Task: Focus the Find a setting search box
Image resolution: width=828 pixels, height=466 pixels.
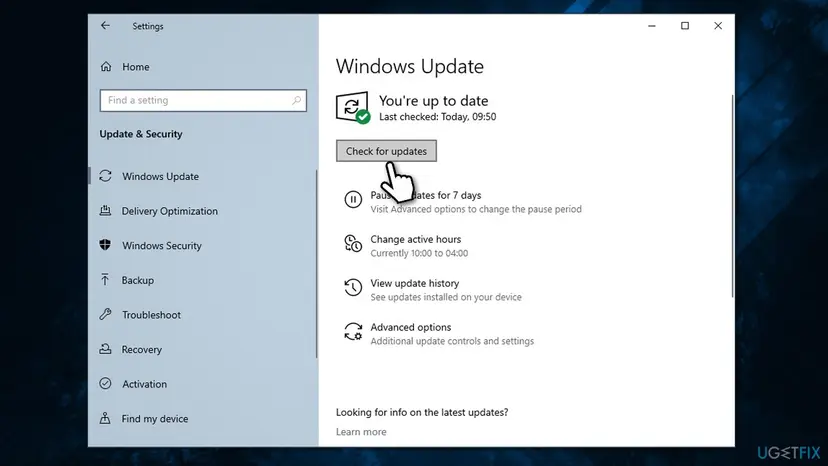Action: (203, 100)
